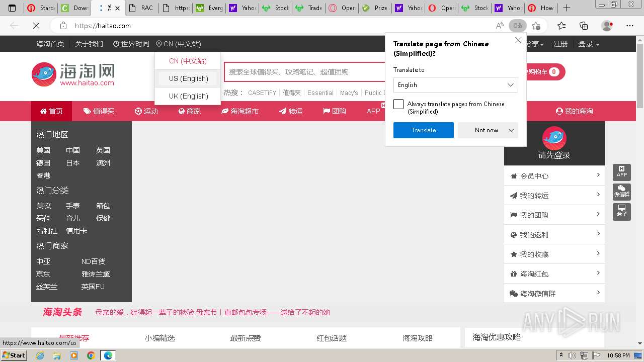Show hidden system tray icons

pos(561,355)
